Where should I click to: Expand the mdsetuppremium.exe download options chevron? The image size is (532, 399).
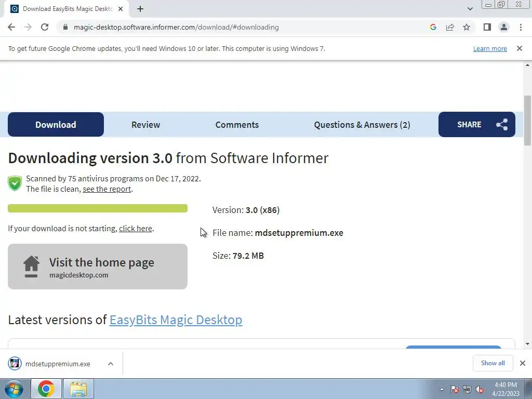(110, 364)
